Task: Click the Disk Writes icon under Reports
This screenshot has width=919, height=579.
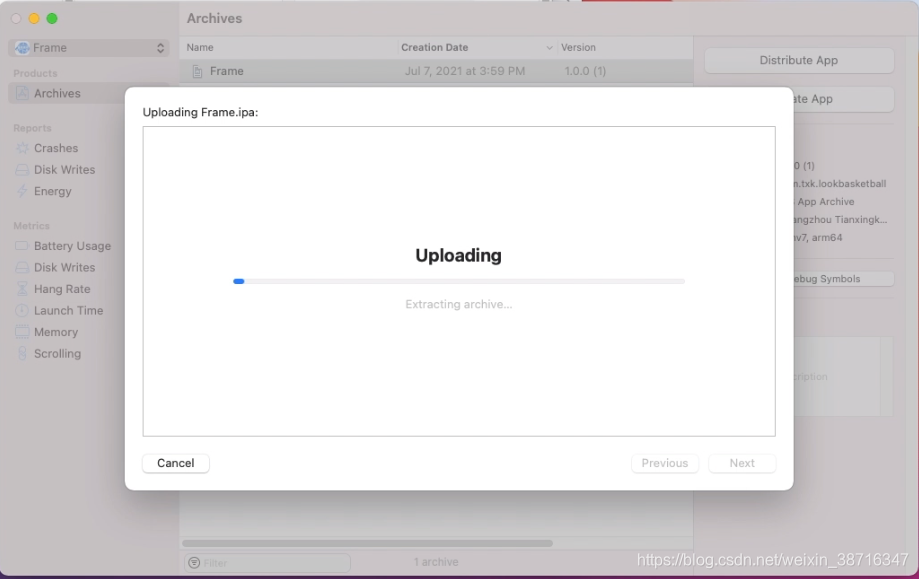Action: tap(22, 170)
